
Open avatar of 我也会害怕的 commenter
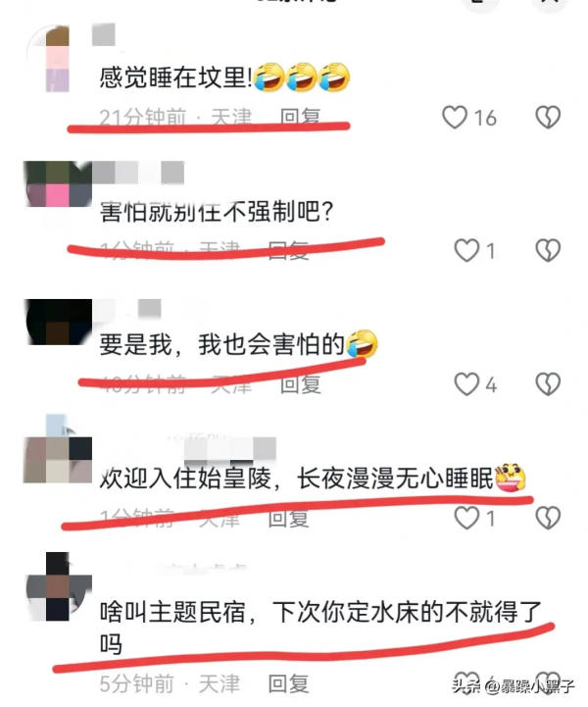[59, 322]
